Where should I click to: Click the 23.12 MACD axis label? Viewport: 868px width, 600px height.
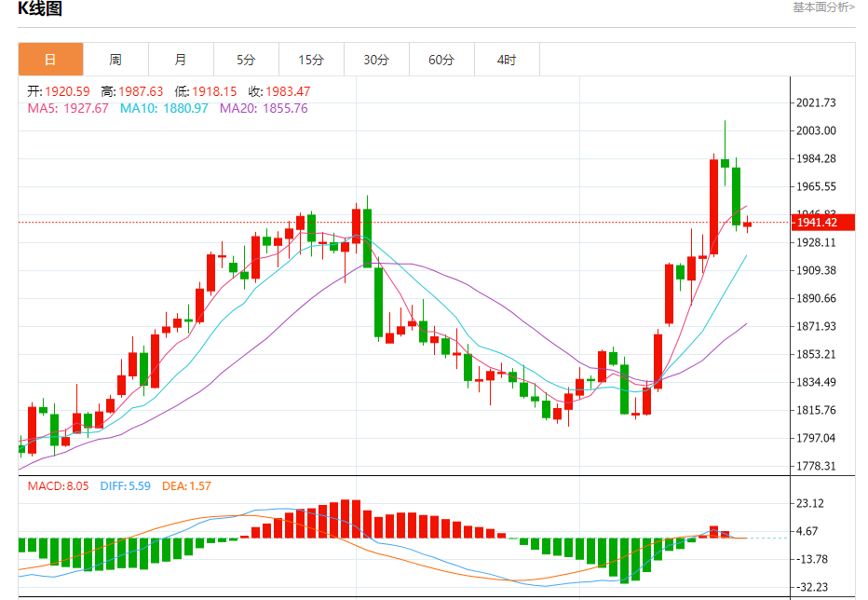click(810, 503)
